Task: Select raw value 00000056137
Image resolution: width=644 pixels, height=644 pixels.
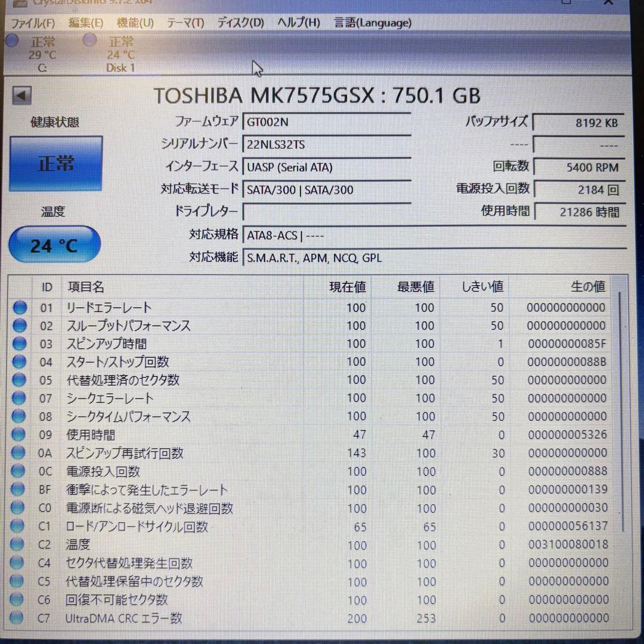Action: [x=568, y=526]
